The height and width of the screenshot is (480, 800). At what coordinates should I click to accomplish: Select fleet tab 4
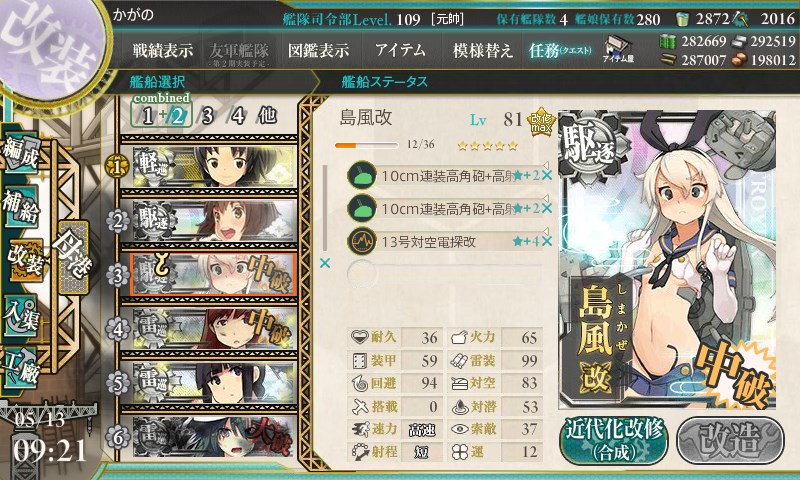(238, 116)
